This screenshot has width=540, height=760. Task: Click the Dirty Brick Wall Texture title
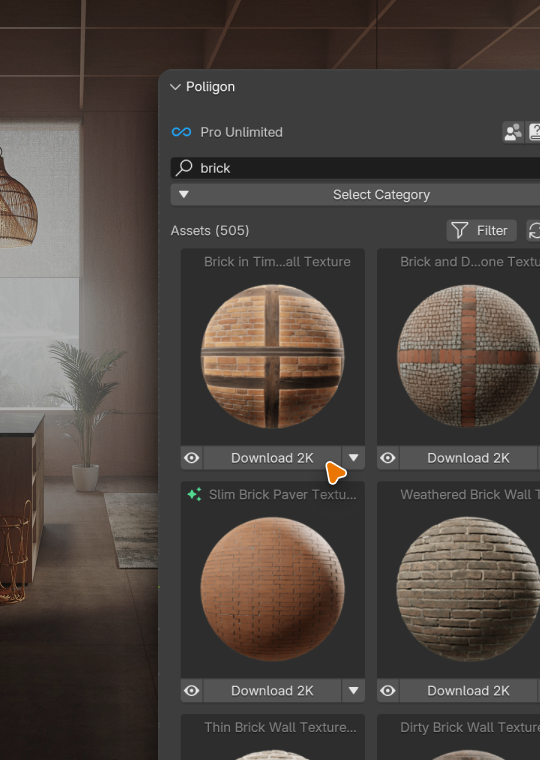point(470,727)
